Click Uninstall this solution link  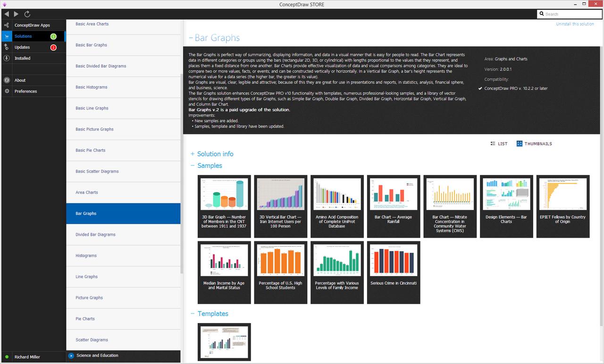click(x=575, y=24)
